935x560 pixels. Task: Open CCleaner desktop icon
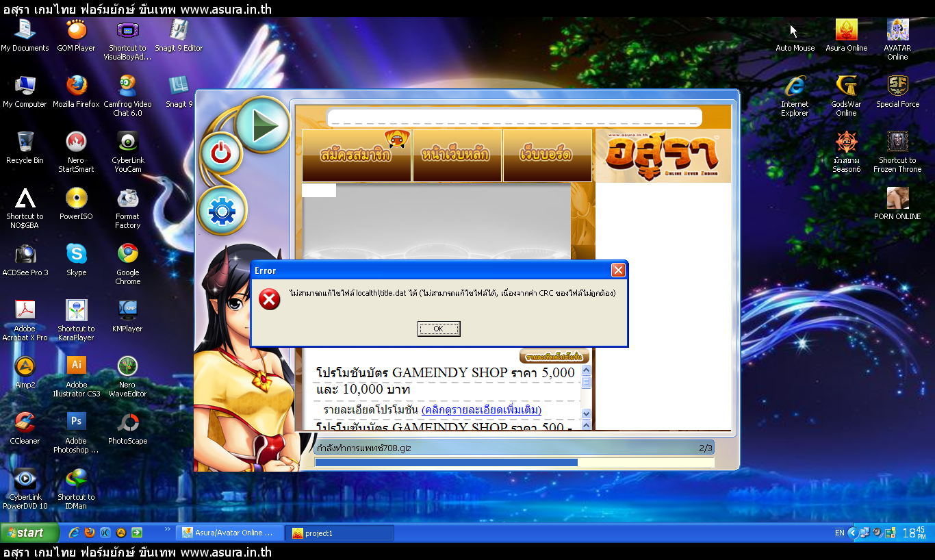pyautogui.click(x=25, y=429)
